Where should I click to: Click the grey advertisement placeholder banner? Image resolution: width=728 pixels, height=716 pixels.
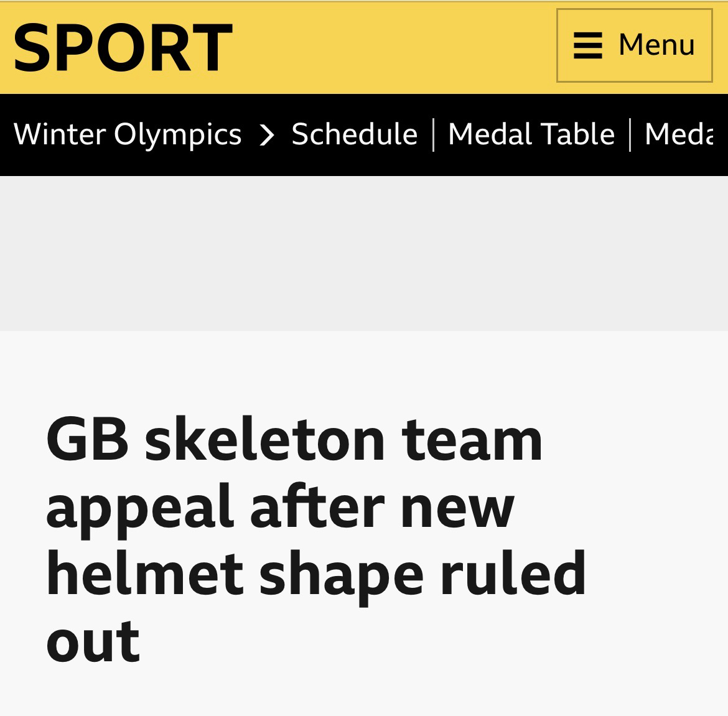[x=364, y=253]
